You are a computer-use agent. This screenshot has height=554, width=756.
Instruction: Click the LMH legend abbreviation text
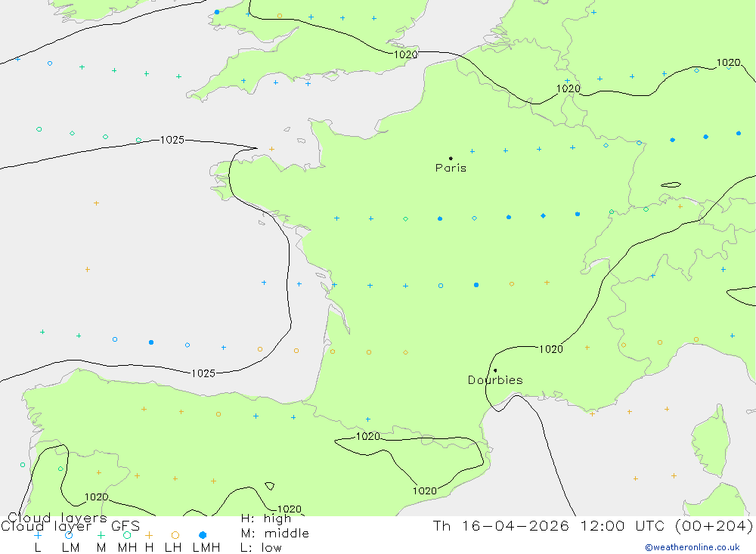[x=206, y=548]
